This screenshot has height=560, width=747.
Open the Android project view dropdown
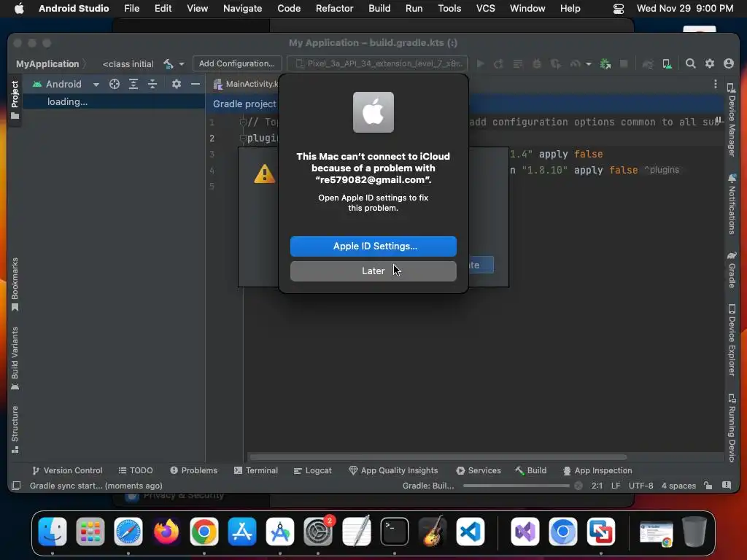66,85
